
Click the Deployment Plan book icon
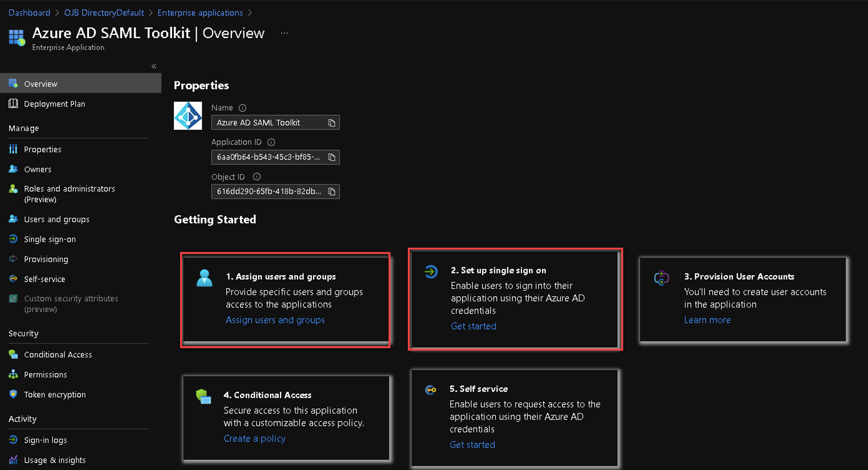coord(13,104)
